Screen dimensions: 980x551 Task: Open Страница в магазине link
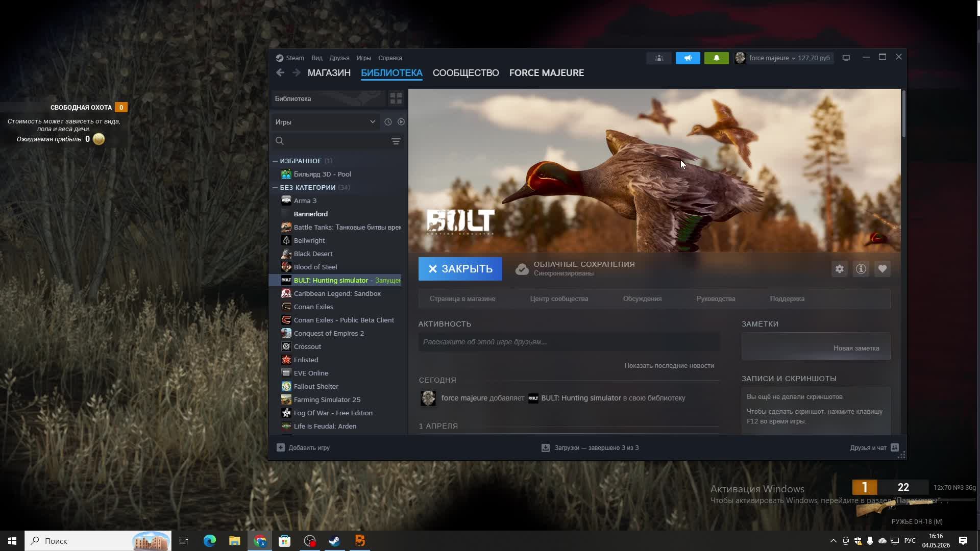tap(462, 299)
